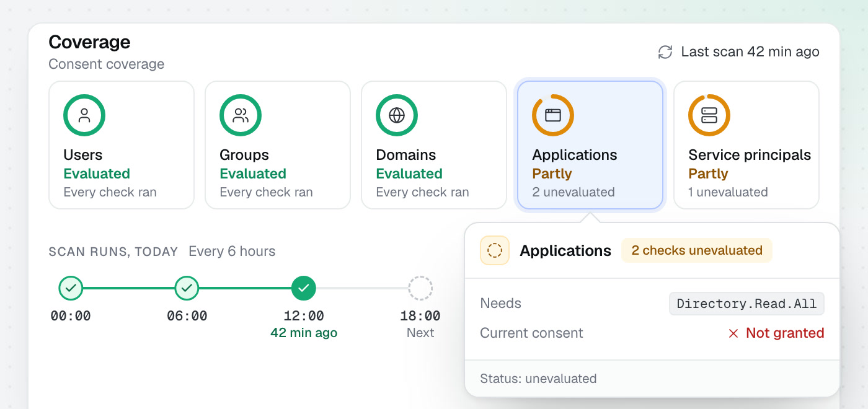The width and height of the screenshot is (868, 409).
Task: Click the 'Partly' status under Service principals
Action: coord(708,174)
